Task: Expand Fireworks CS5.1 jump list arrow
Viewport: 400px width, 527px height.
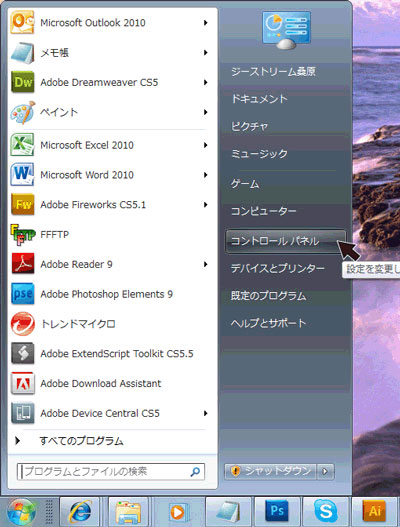Action: [205, 205]
